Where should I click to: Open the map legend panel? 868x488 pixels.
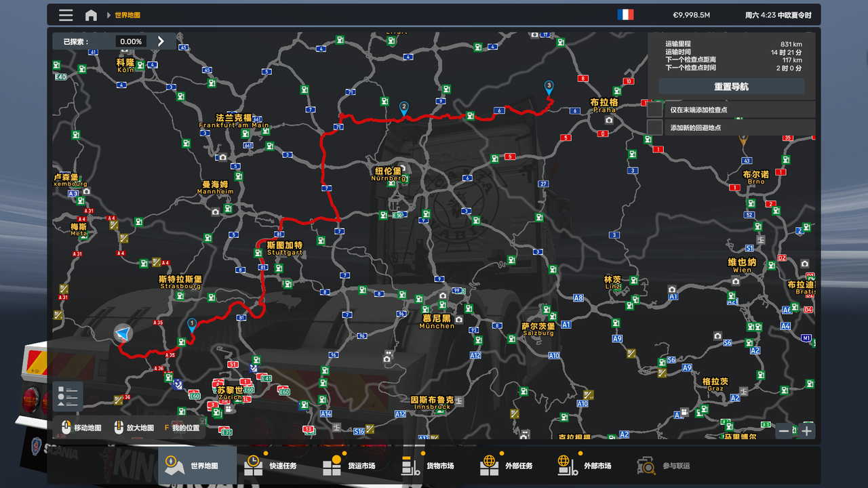pyautogui.click(x=68, y=396)
